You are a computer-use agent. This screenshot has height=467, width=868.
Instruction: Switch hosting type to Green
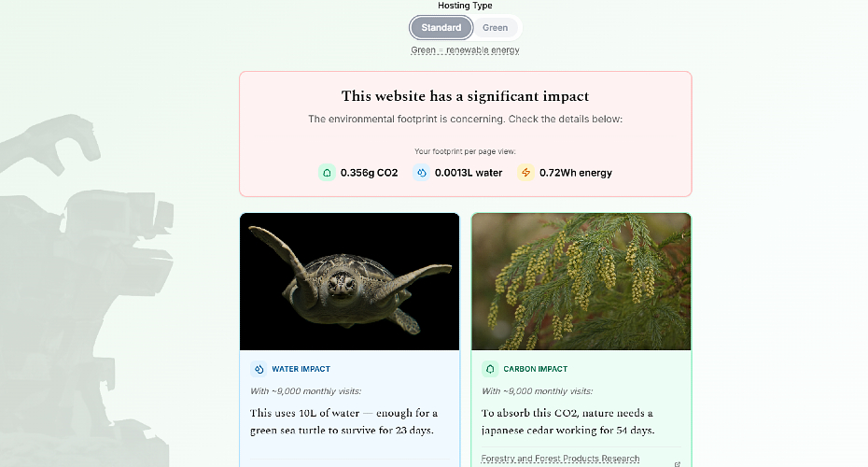click(x=495, y=28)
